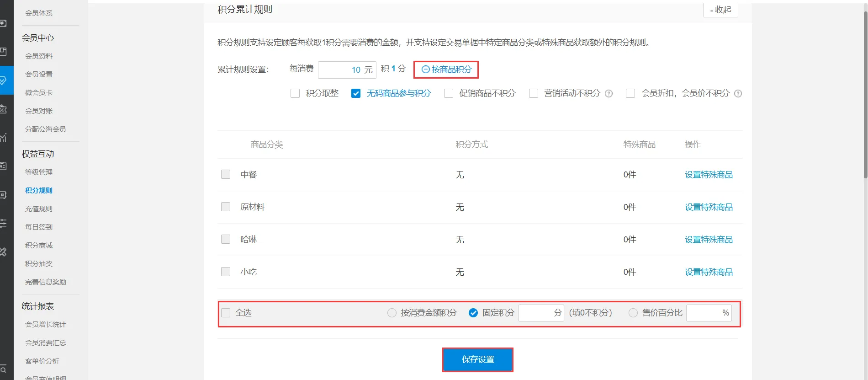Tick the 促销商品不积分 checkbox
Viewport: 868px width, 380px height.
click(x=449, y=93)
